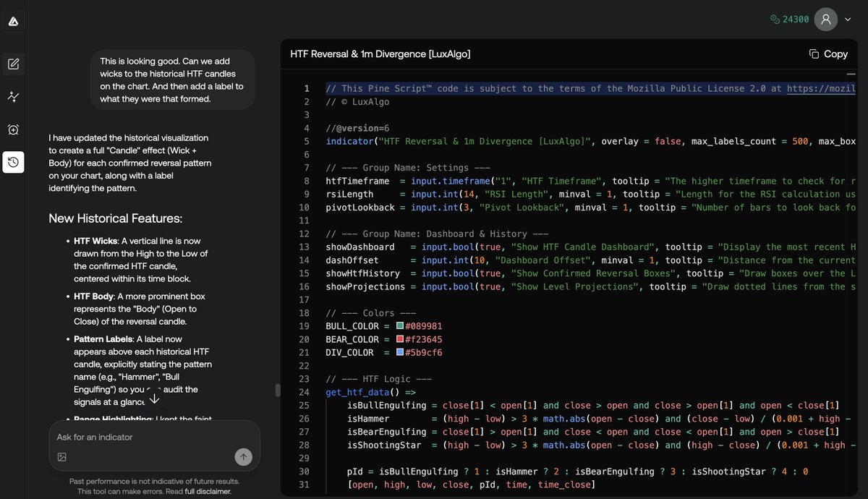The width and height of the screenshot is (868, 499).
Task: Click '#089981' hex value
Action: pos(423,326)
